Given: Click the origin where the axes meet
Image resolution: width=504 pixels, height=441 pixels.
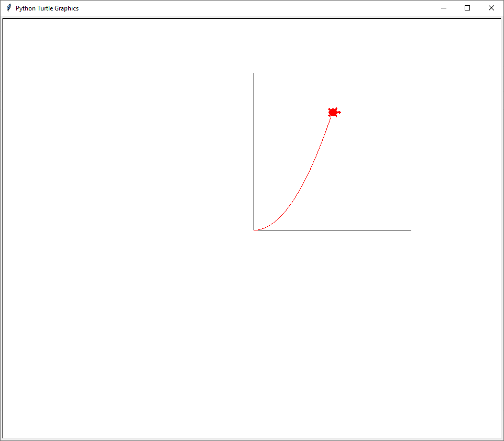Looking at the screenshot, I should pos(254,230).
